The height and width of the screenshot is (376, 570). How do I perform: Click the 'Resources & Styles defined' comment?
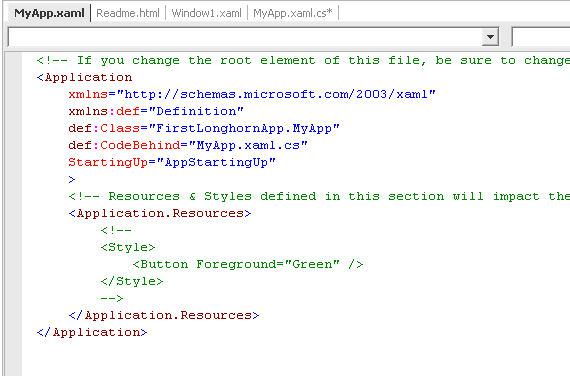point(319,196)
